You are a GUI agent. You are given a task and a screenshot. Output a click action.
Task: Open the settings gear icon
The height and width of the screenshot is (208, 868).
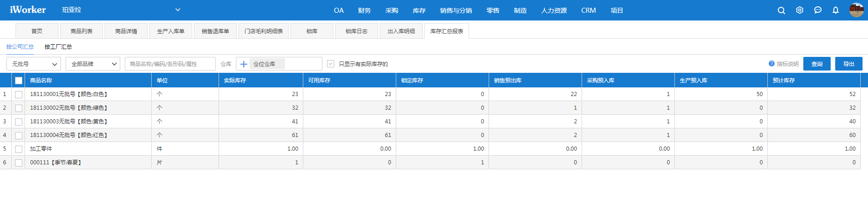pyautogui.click(x=800, y=10)
